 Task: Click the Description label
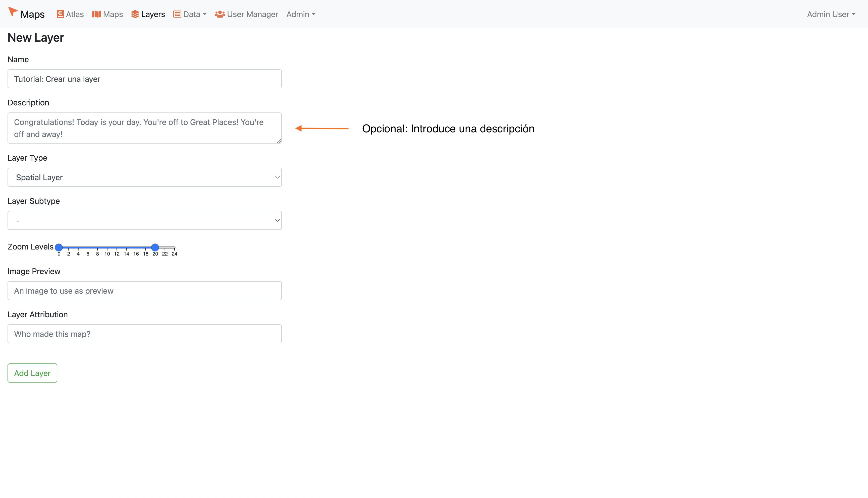click(28, 103)
